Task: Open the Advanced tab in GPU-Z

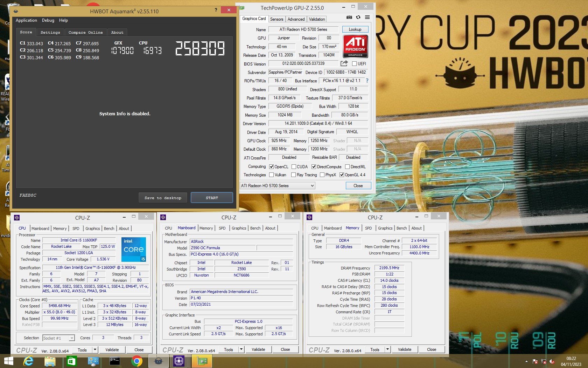Action: coord(296,19)
